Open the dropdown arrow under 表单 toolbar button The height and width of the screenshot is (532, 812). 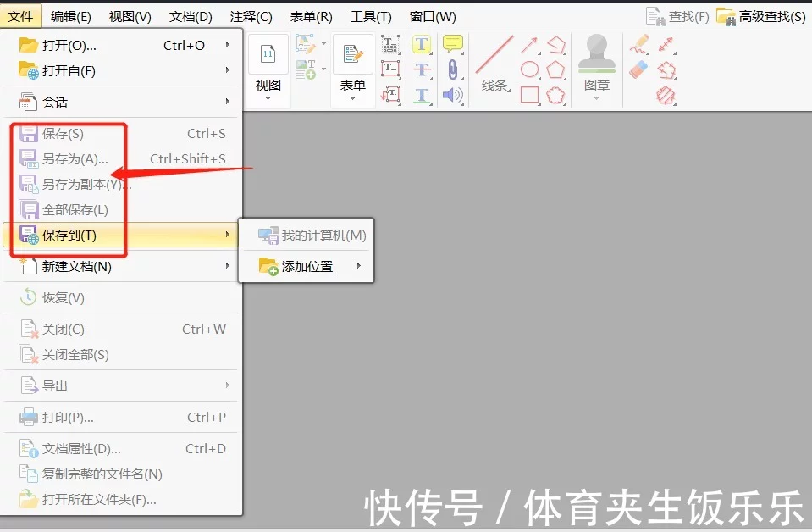pos(353,98)
